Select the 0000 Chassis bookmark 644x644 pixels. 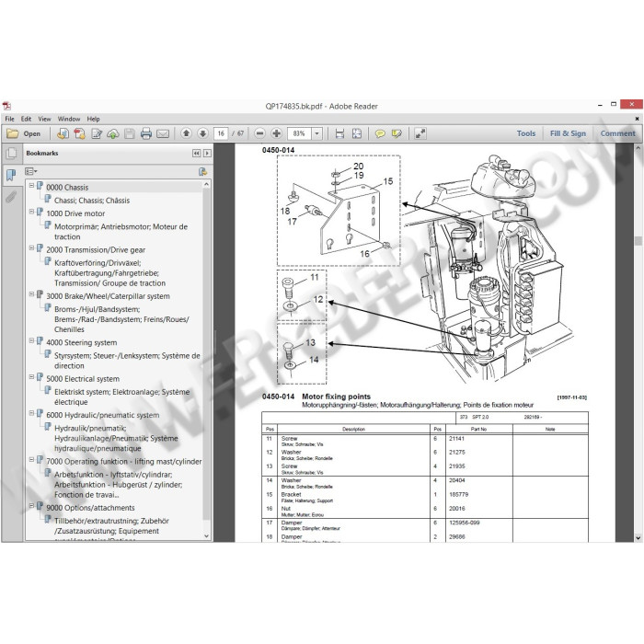pos(67,188)
